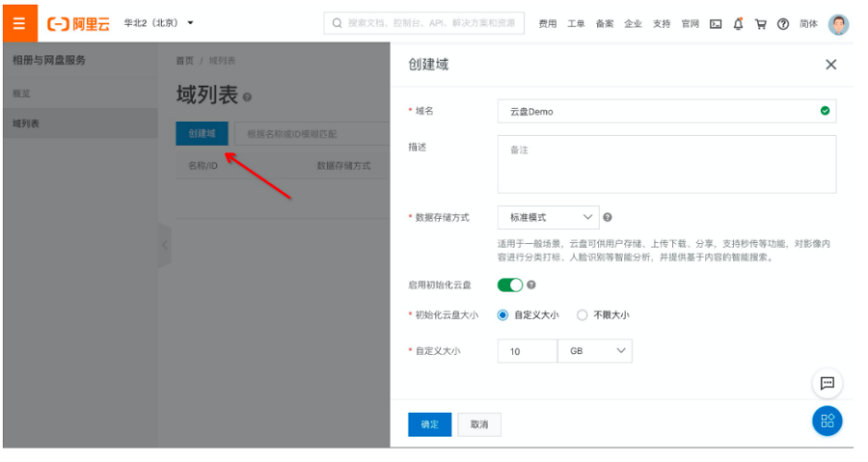
Task: Toggle 启用初始化云盘 switch off
Action: point(509,285)
